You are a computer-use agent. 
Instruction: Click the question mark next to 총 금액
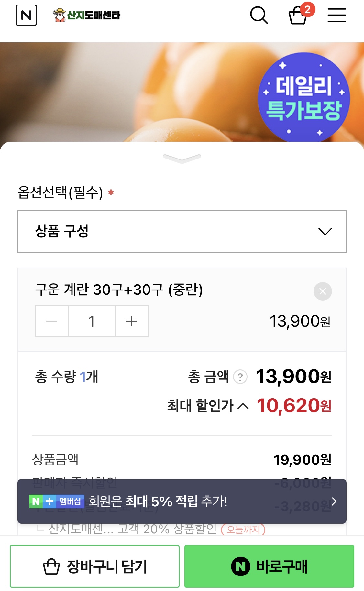click(240, 377)
